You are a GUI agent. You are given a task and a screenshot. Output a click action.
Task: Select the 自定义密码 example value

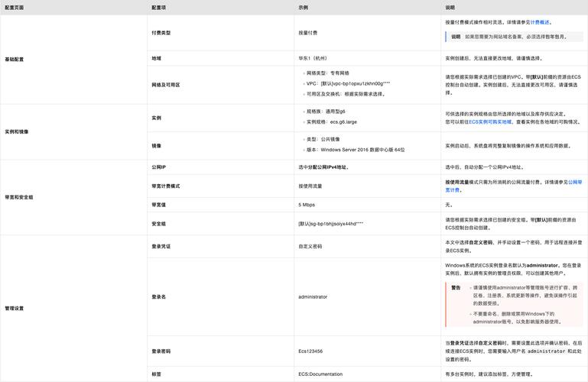pos(310,247)
